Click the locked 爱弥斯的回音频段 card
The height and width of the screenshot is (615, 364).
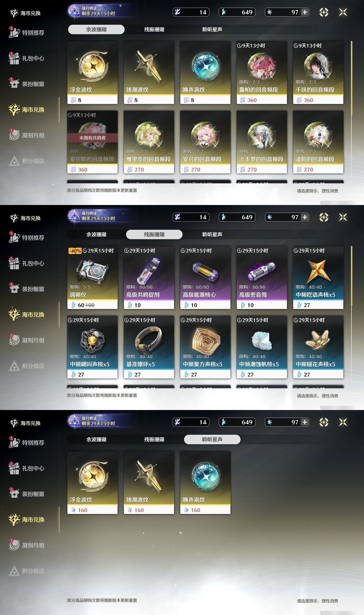click(x=92, y=142)
